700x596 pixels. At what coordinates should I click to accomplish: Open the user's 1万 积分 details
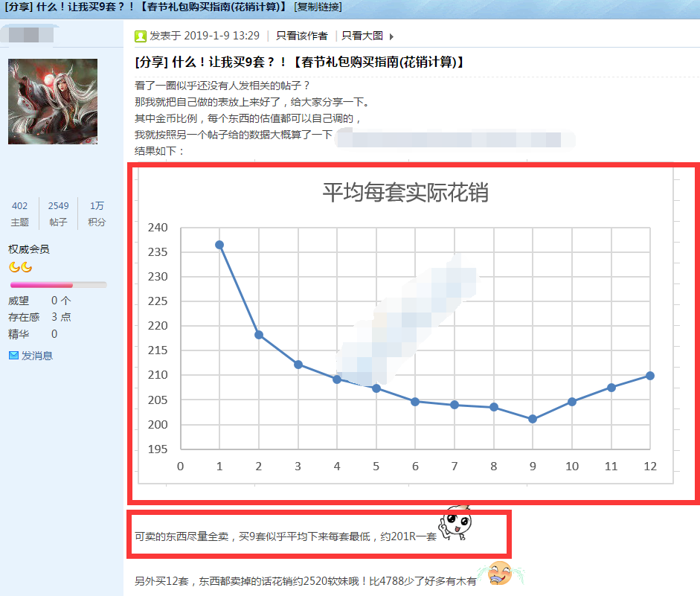[97, 214]
